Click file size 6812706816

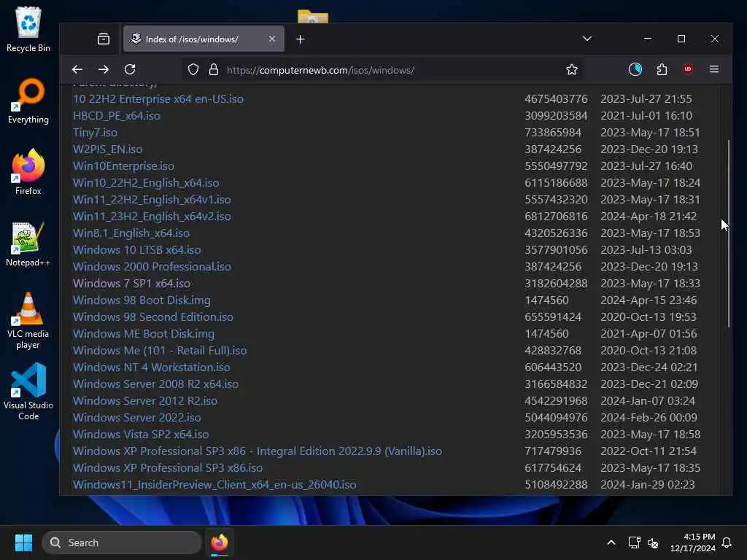pyautogui.click(x=556, y=216)
